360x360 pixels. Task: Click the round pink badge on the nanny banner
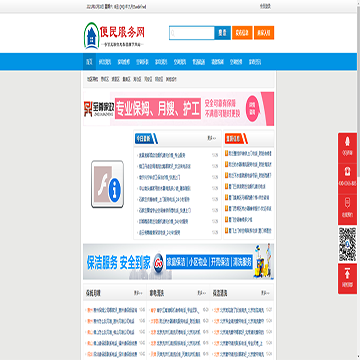252,108
